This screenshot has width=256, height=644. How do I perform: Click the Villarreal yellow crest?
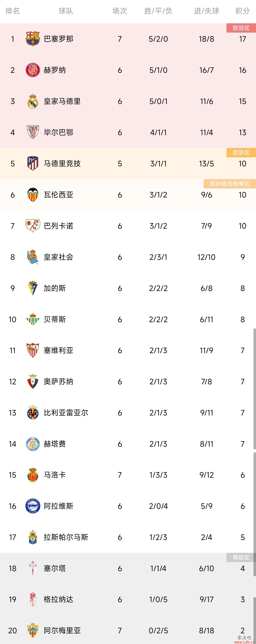click(x=33, y=412)
